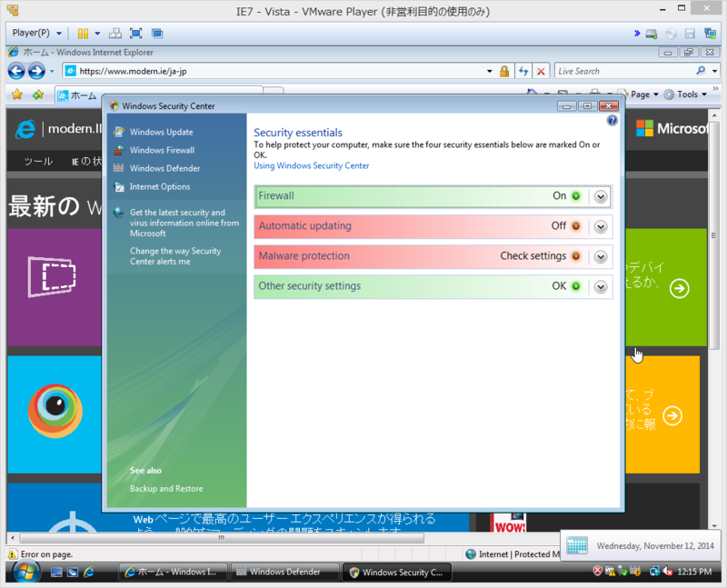Click the VMware Unity mode icon
Image resolution: width=727 pixels, height=588 pixels.
click(x=157, y=34)
